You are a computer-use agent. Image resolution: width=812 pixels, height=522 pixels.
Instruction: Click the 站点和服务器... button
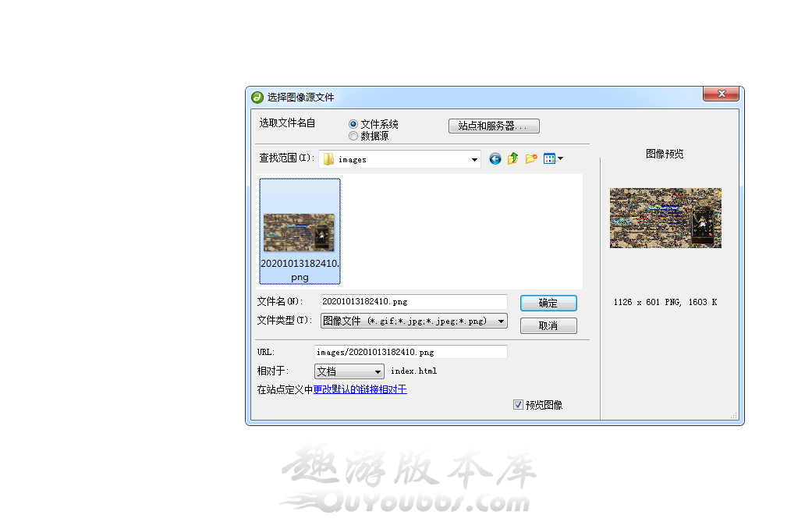494,126
